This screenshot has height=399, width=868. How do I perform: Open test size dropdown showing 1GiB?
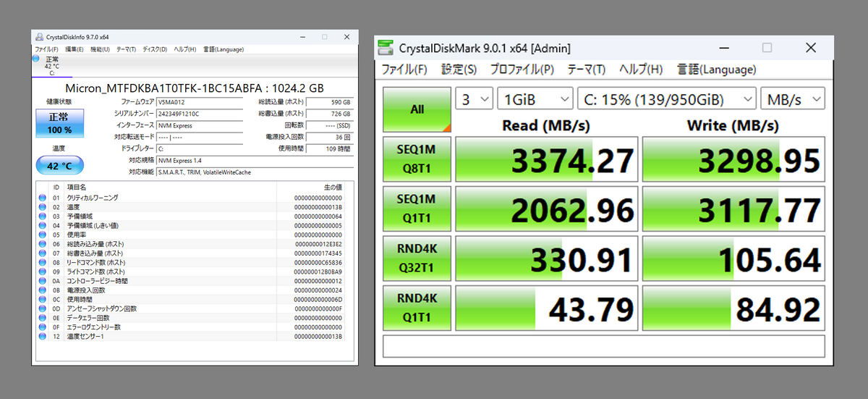pos(535,99)
